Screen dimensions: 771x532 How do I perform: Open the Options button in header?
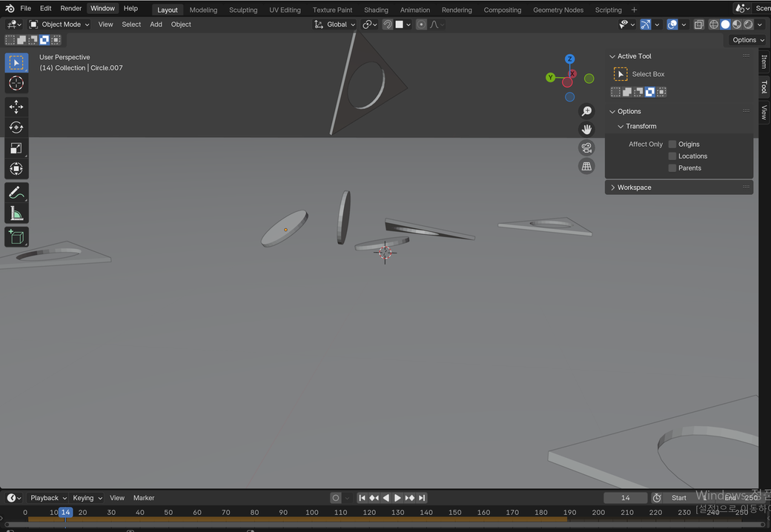(747, 40)
